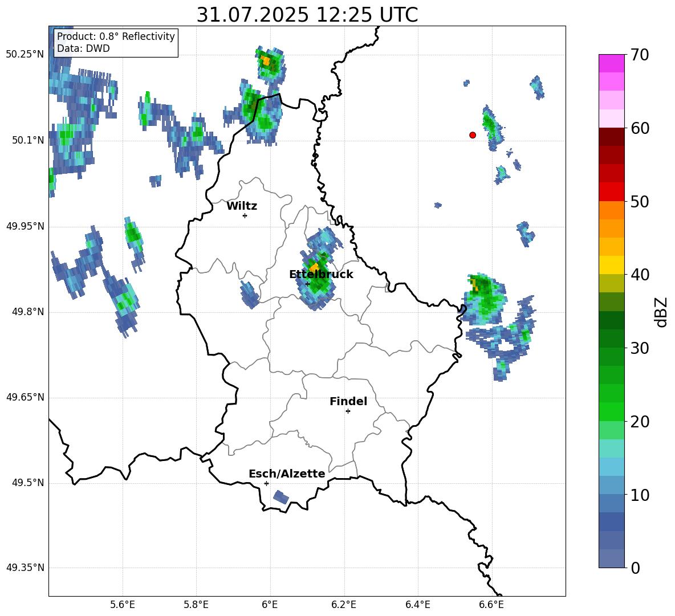Screen dimensions: 675x616
Task: Click the 5.6°E longitude label
Action: [x=122, y=605]
